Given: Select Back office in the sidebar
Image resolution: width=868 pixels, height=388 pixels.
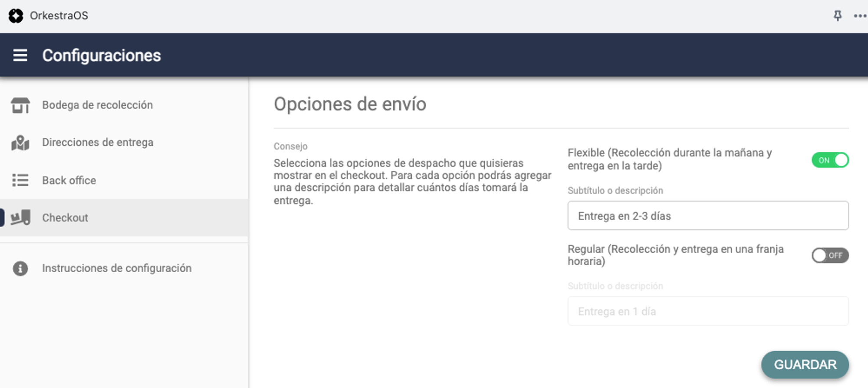Looking at the screenshot, I should pos(69,180).
